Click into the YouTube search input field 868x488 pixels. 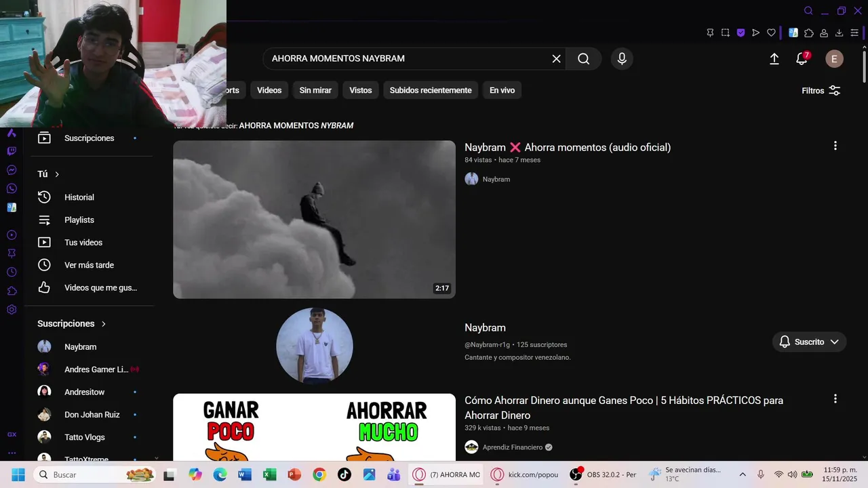pyautogui.click(x=407, y=59)
